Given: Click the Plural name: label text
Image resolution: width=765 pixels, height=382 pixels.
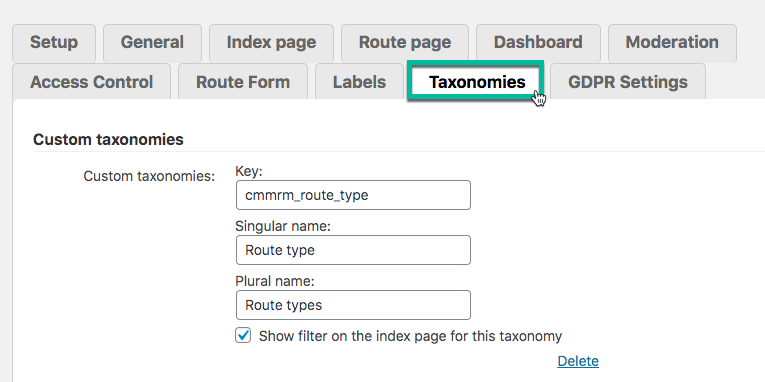Looking at the screenshot, I should click(275, 281).
